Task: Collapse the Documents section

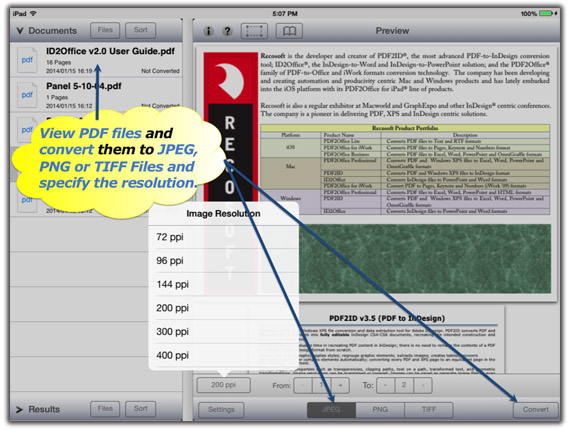Action: [x=20, y=31]
